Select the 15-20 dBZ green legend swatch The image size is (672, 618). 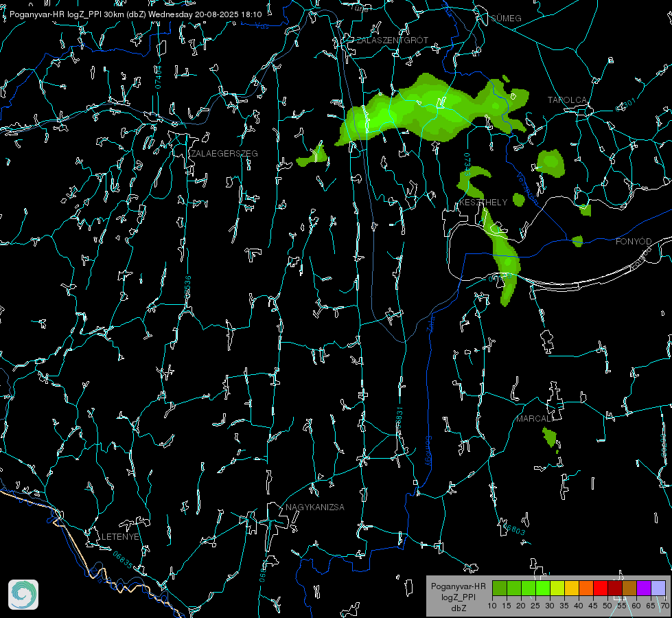(x=514, y=588)
